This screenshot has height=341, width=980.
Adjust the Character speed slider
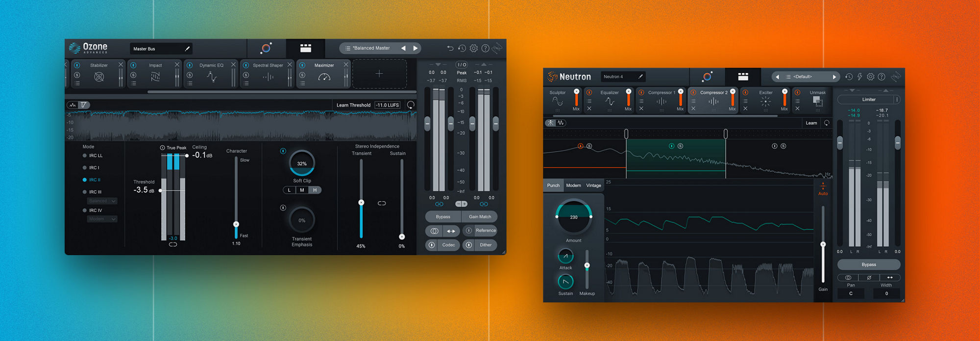tap(236, 224)
